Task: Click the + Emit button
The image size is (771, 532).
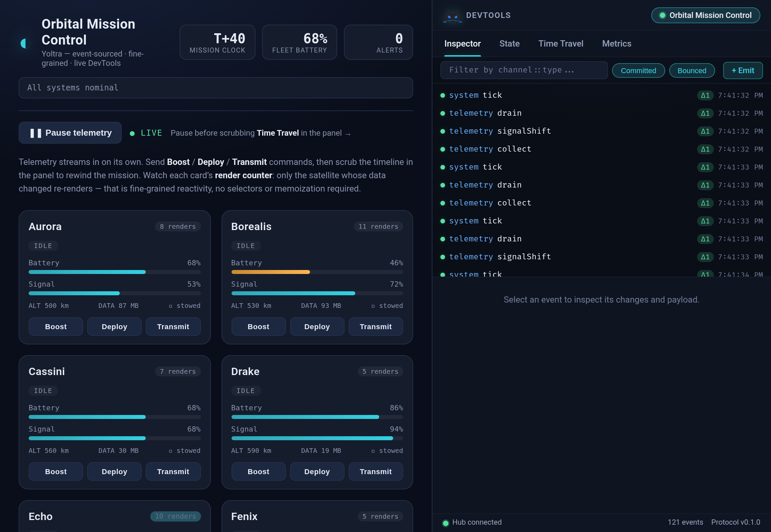Action: click(742, 70)
